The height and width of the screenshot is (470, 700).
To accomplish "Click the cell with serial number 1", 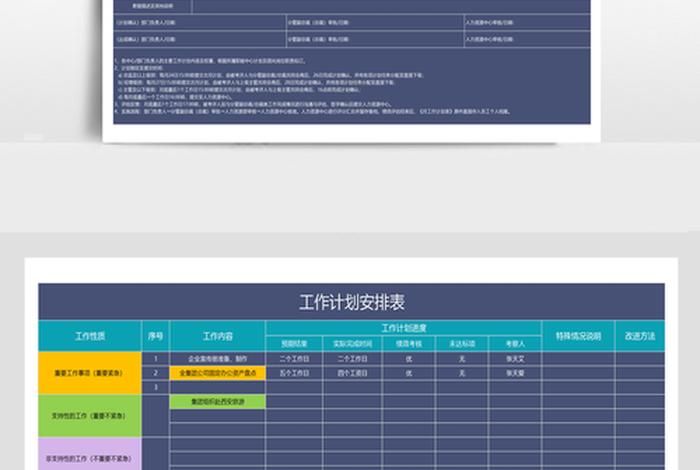I will (x=155, y=358).
